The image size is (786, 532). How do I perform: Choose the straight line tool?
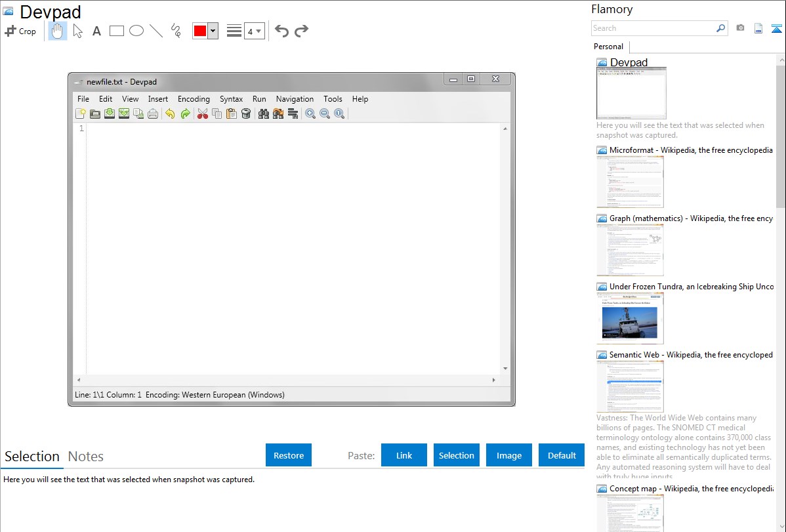point(156,31)
